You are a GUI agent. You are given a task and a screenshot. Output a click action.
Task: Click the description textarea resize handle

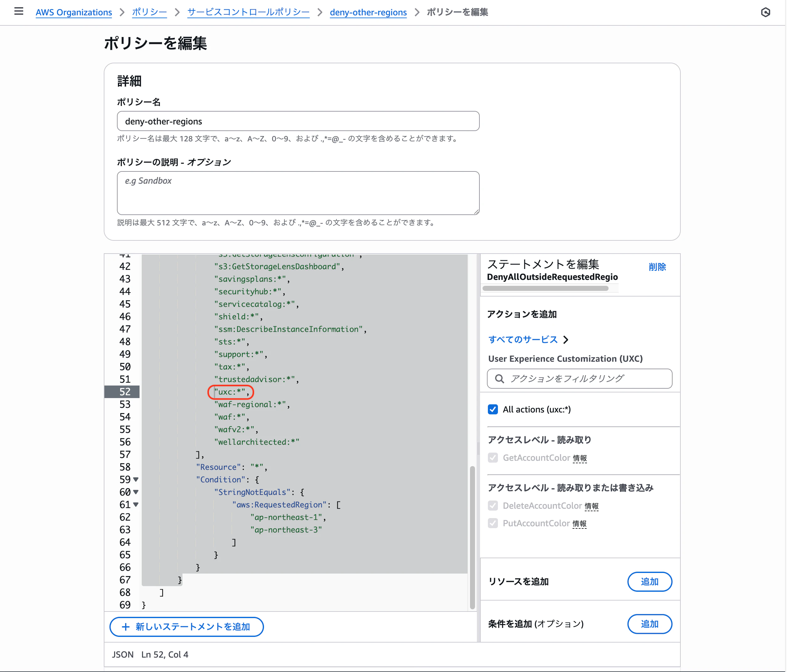[477, 212]
